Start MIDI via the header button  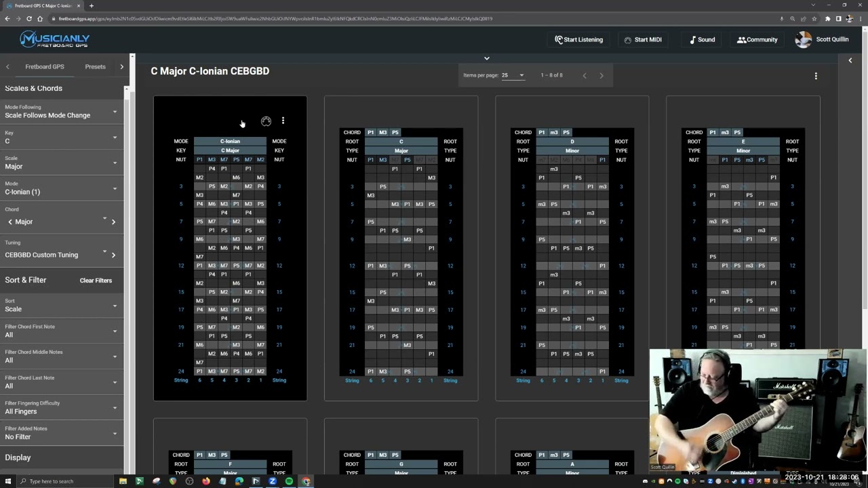pyautogui.click(x=642, y=39)
